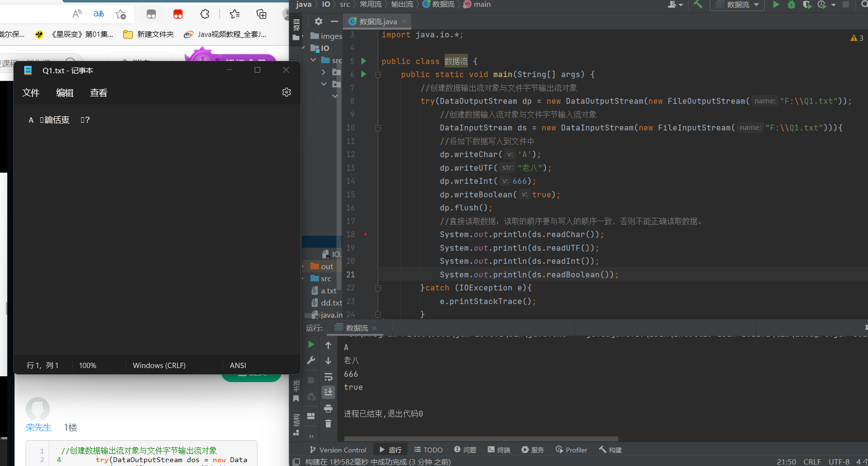Click the warnings indicator showing 3
868x466 pixels.
click(x=857, y=38)
